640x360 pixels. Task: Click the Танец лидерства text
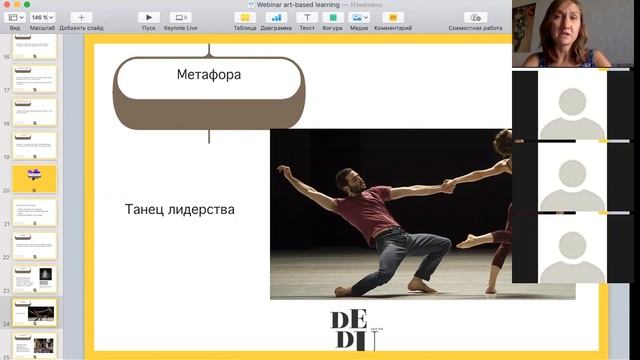pos(180,209)
